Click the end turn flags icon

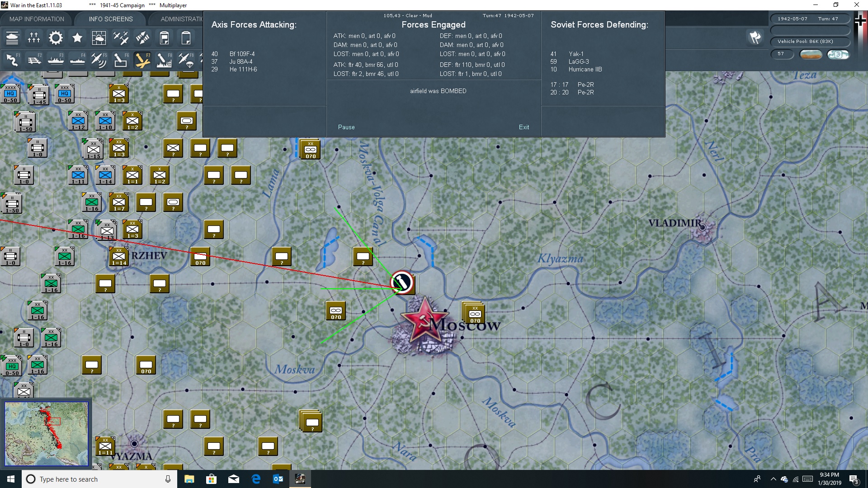coord(755,38)
